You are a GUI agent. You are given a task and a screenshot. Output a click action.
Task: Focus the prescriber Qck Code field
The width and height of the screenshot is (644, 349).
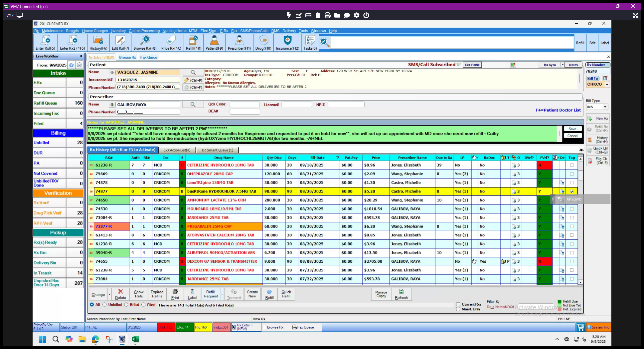point(244,105)
